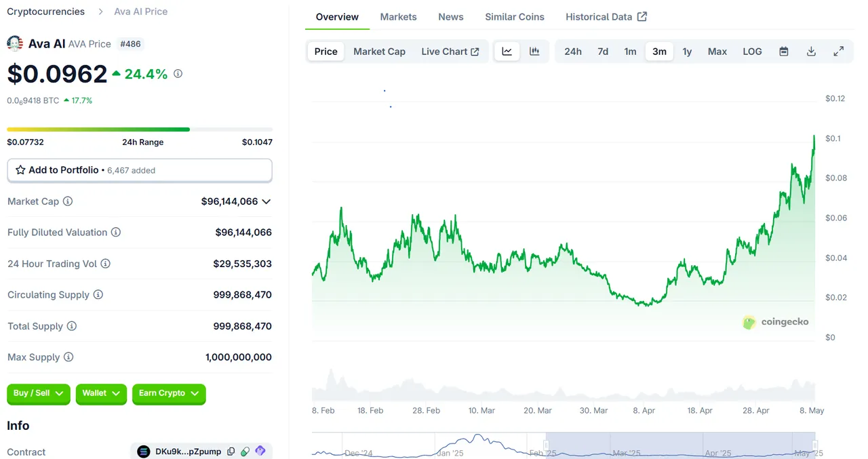Click the DKu9k...pZpump contract address
This screenshot has height=459, width=868.
(189, 452)
